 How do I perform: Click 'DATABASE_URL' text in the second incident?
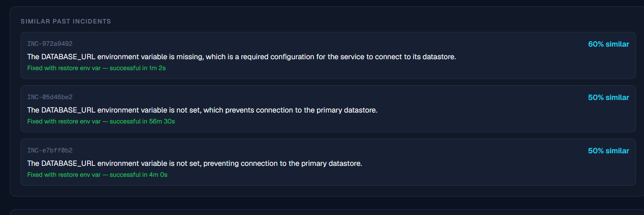pos(68,110)
